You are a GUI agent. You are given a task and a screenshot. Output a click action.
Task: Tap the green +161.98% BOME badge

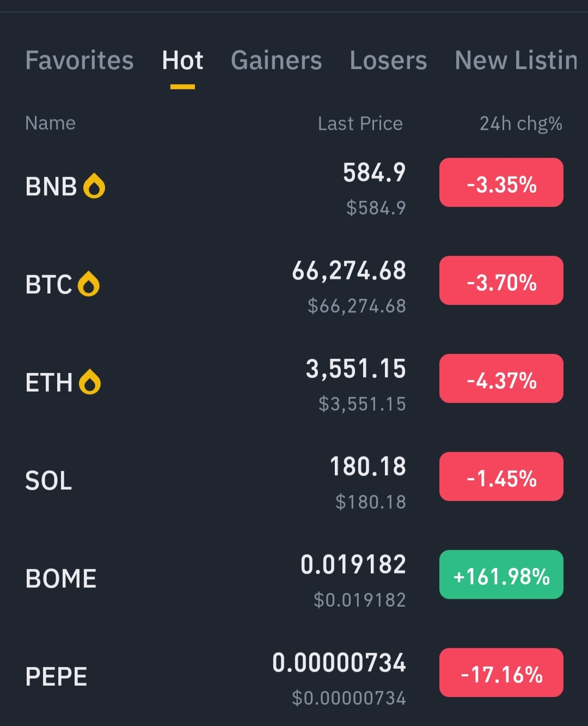501,575
